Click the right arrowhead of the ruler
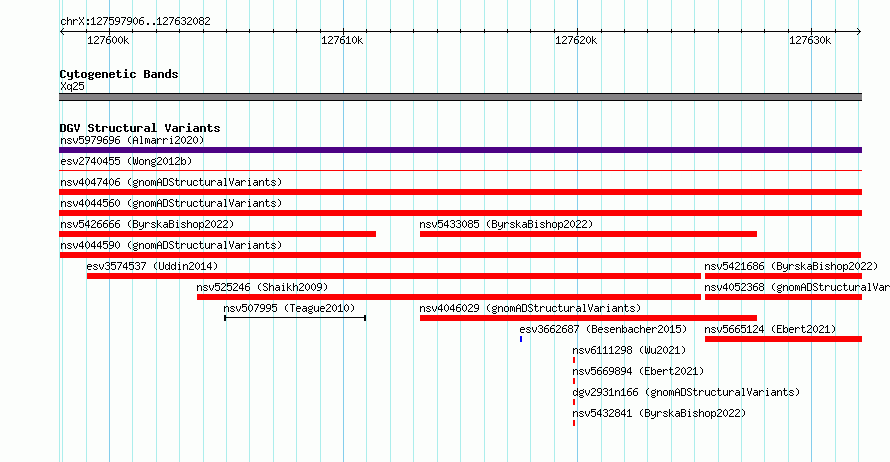890x462 pixels. (859, 32)
